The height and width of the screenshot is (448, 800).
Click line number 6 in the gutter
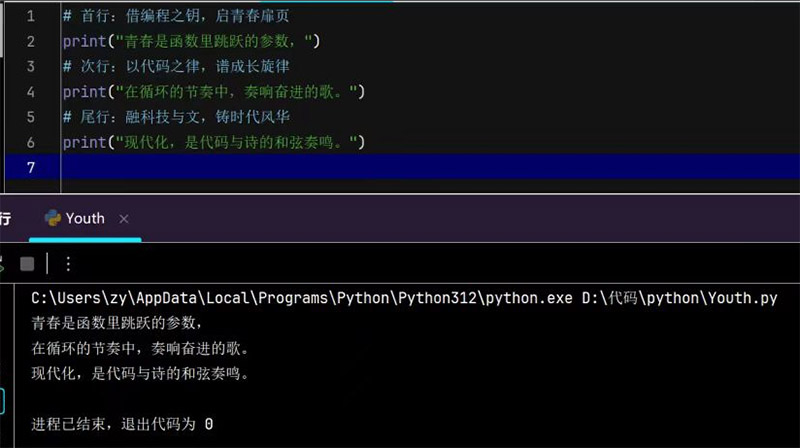30,142
